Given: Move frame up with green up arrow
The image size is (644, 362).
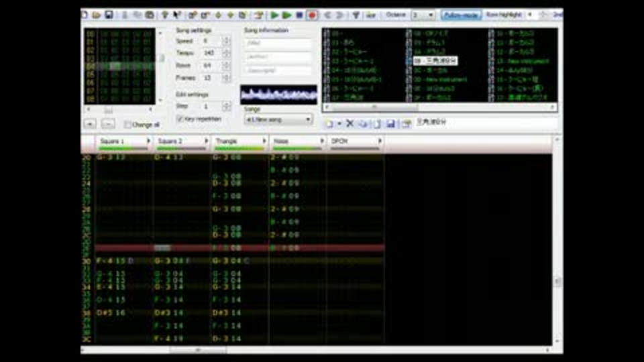Looking at the screenshot, I should pyautogui.click(x=230, y=15).
